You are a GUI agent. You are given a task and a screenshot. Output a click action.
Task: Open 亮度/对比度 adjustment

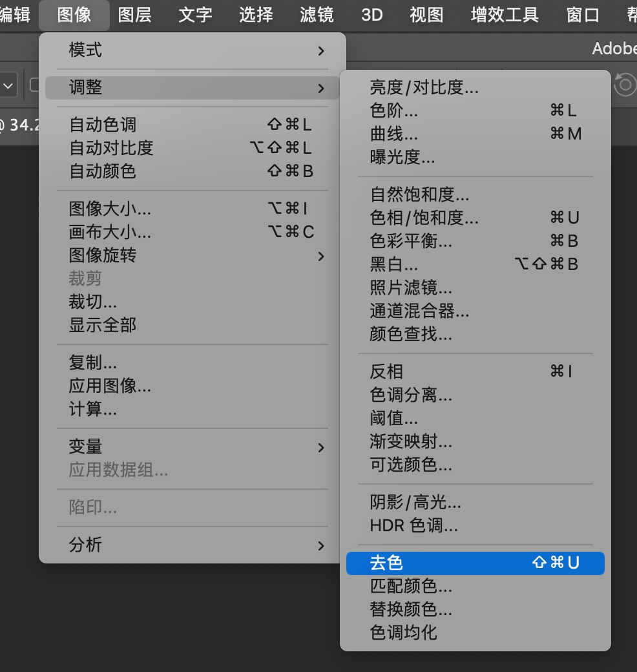click(475, 87)
